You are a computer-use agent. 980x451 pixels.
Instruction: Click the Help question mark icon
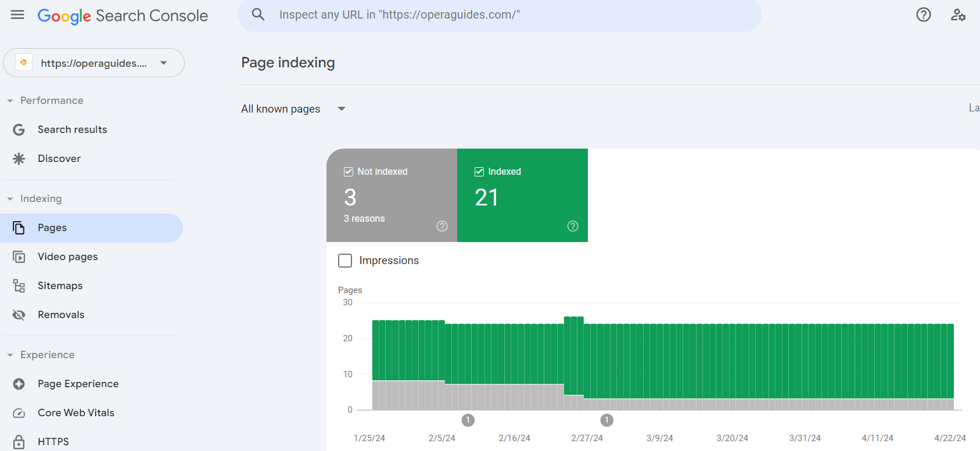point(923,15)
